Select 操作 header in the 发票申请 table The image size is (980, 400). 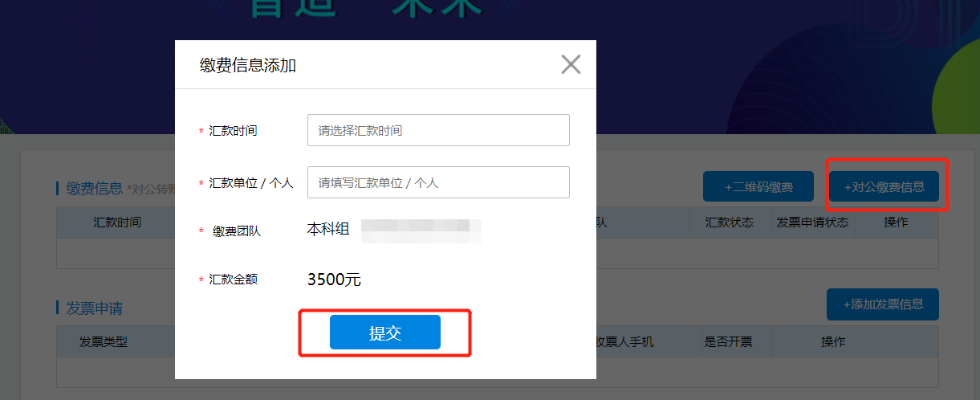point(833,341)
